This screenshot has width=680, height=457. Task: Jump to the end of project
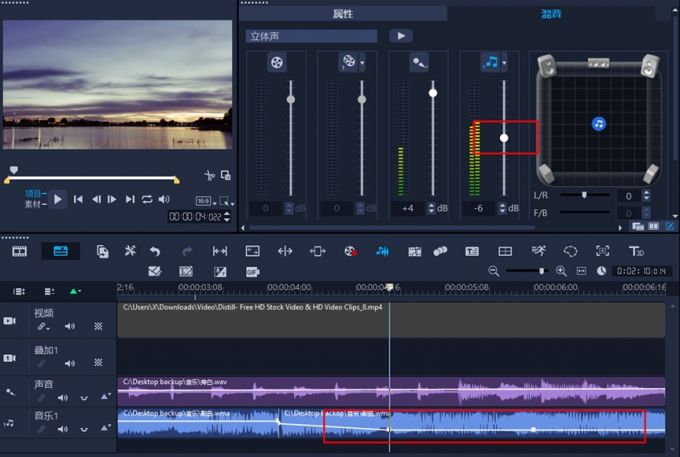click(x=130, y=199)
